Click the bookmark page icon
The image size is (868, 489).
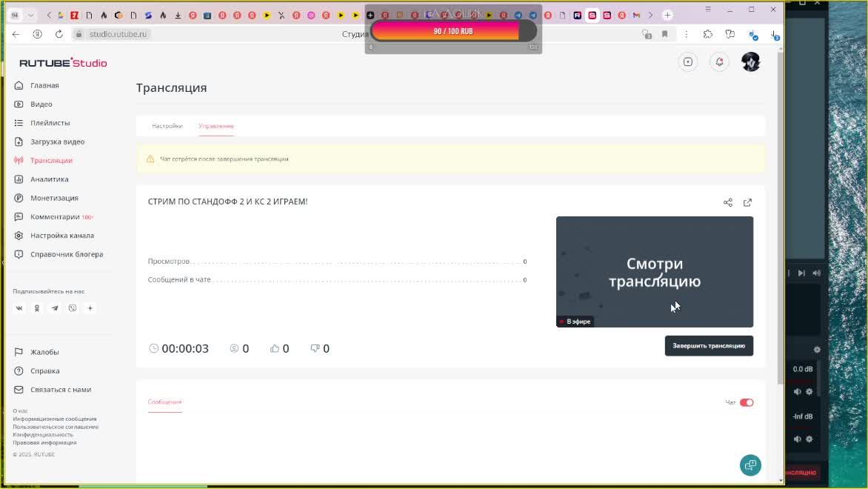point(665,34)
